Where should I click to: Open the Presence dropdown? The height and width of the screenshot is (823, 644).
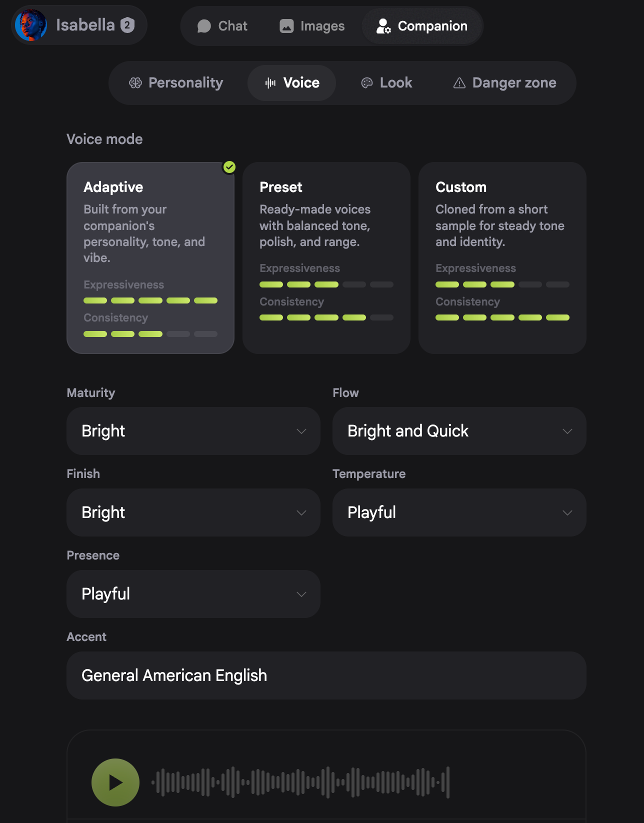click(x=193, y=594)
